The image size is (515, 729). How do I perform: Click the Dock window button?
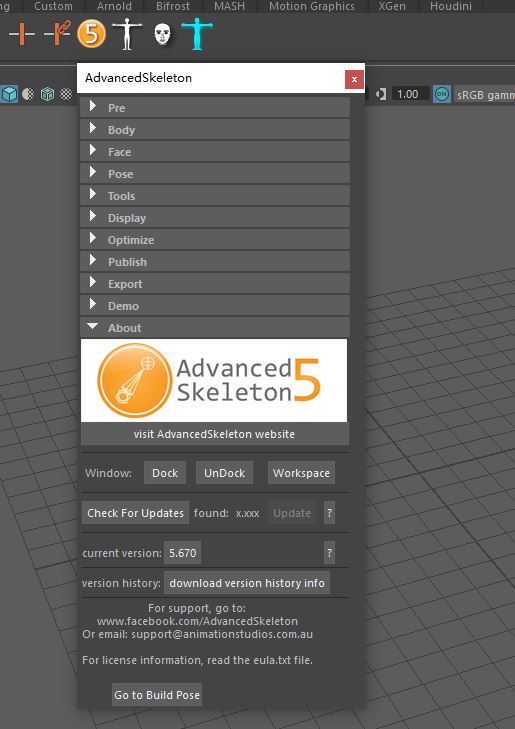[x=165, y=473]
